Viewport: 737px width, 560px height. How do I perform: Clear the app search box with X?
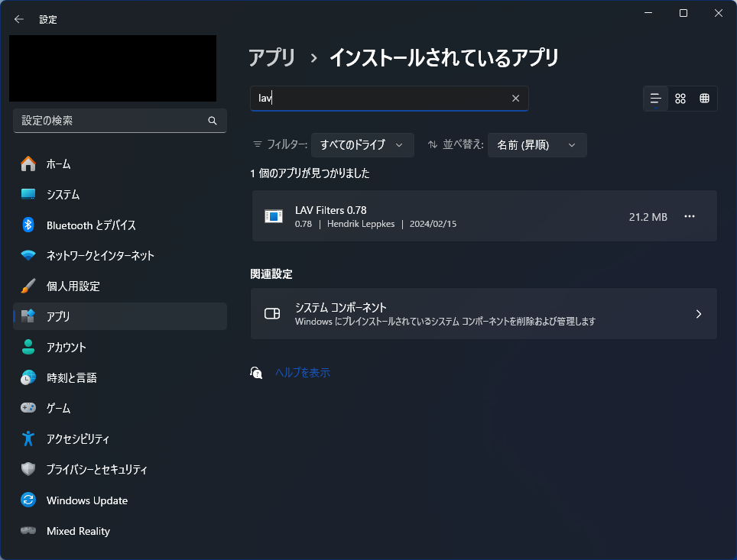click(x=515, y=99)
